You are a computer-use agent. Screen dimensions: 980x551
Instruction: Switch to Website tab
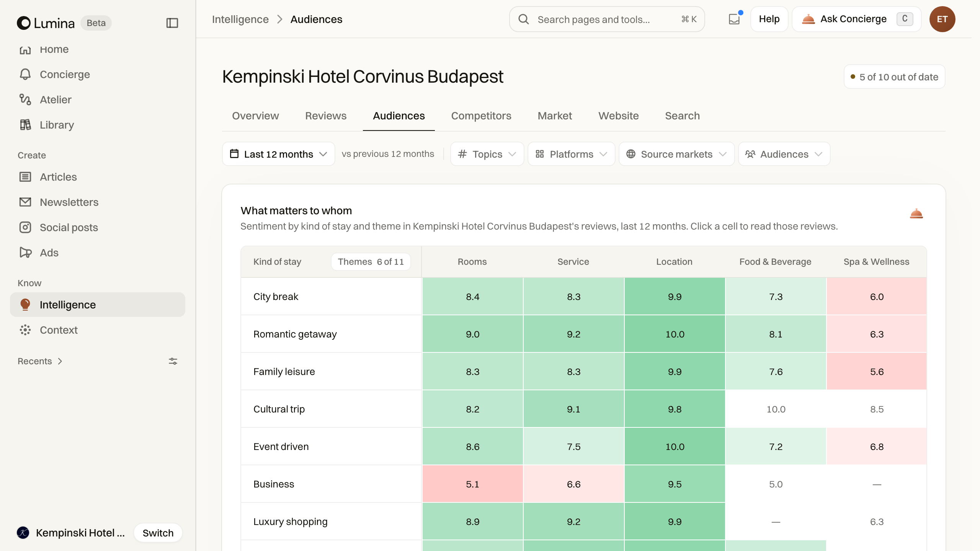click(x=619, y=116)
